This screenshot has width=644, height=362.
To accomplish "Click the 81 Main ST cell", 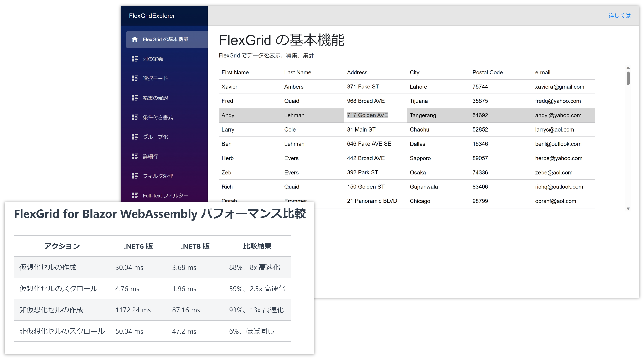I will coord(376,129).
